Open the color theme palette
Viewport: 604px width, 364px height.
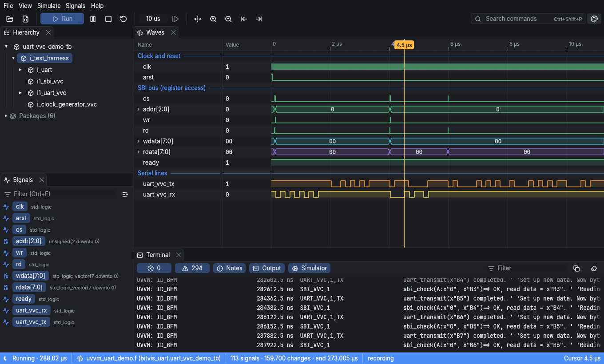tap(594, 19)
